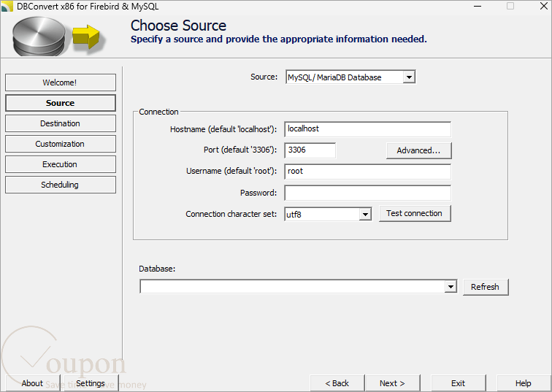Open the About dialog
Image resolution: width=552 pixels, height=392 pixels.
(32, 383)
